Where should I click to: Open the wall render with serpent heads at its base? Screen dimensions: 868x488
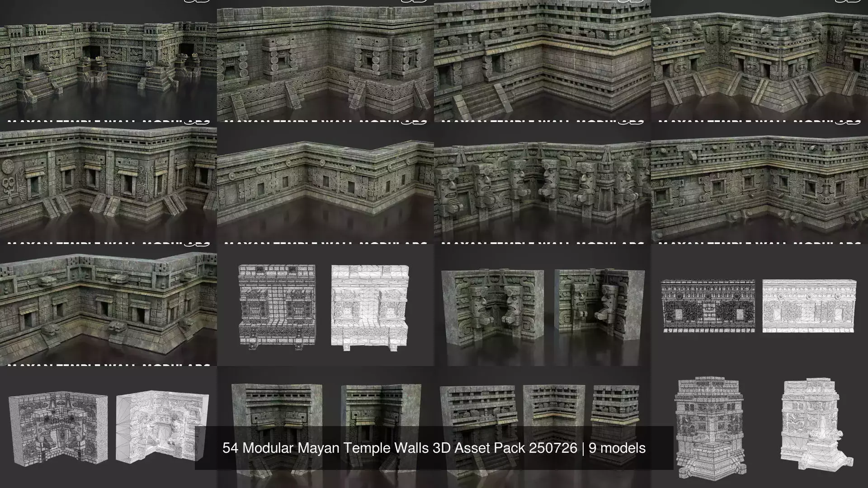point(108,305)
